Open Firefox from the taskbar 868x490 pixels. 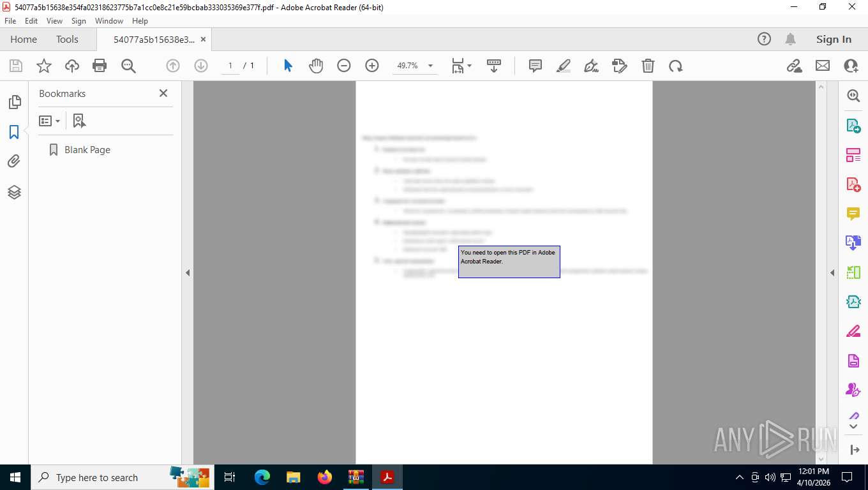coord(325,477)
